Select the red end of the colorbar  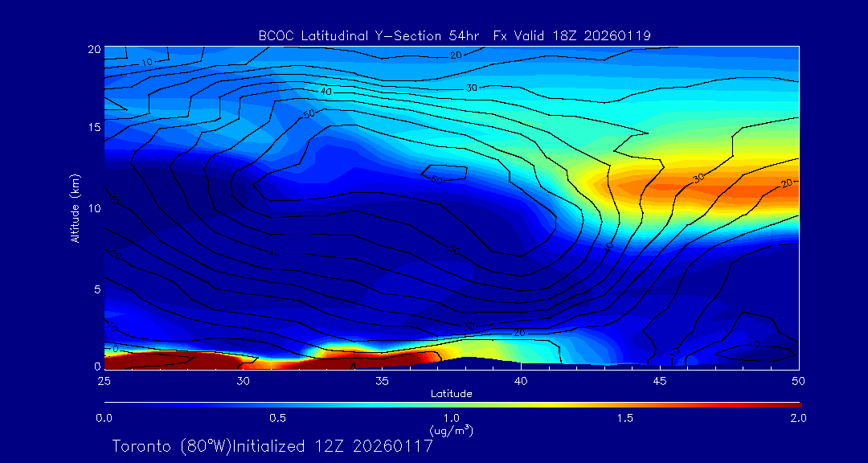tap(792, 404)
